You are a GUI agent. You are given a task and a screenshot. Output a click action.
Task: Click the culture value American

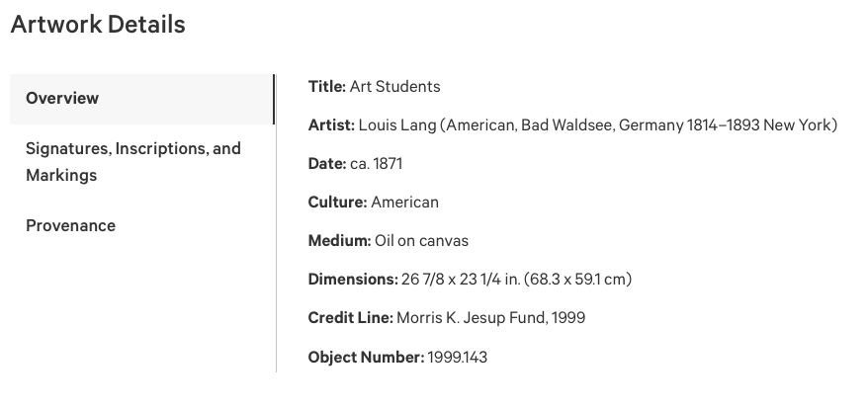click(404, 203)
